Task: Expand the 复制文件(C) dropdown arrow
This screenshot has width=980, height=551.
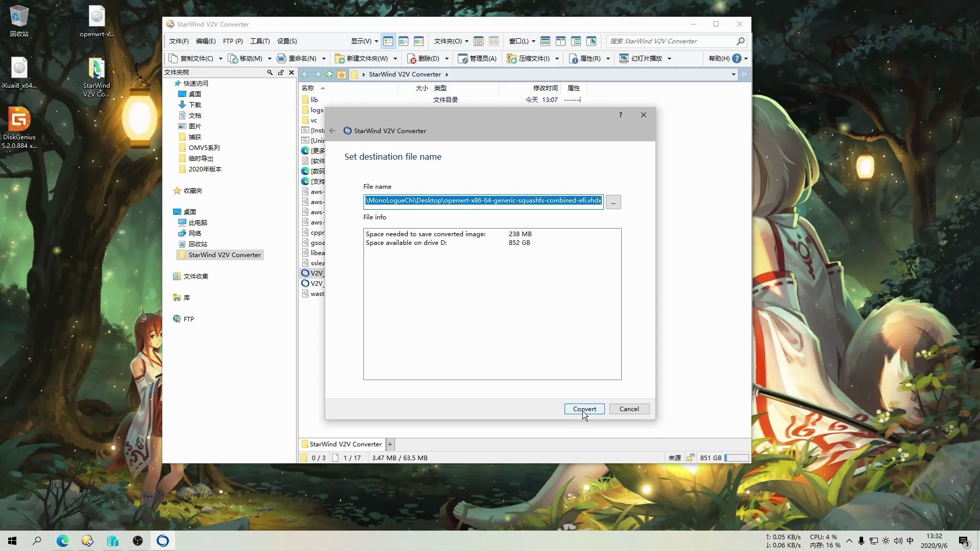Action: click(220, 59)
